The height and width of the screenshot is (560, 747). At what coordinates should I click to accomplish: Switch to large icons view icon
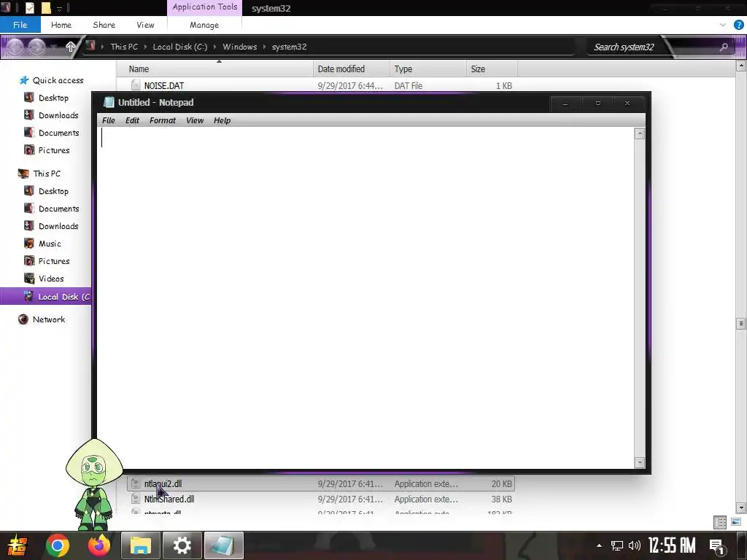coord(736,522)
